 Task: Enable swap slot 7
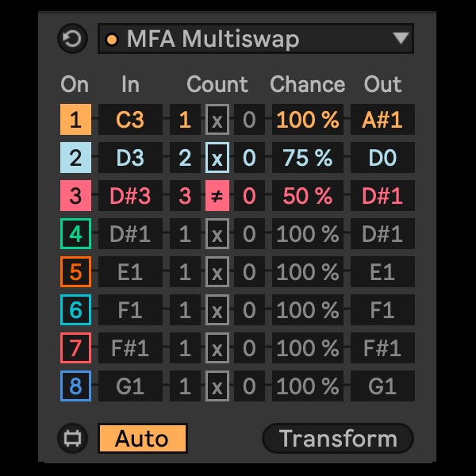tap(75, 348)
